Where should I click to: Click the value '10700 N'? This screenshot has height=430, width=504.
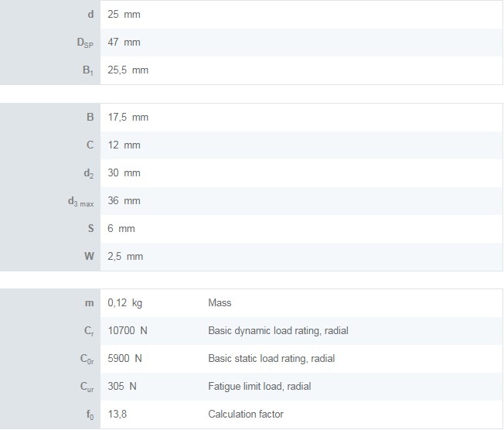coord(128,331)
